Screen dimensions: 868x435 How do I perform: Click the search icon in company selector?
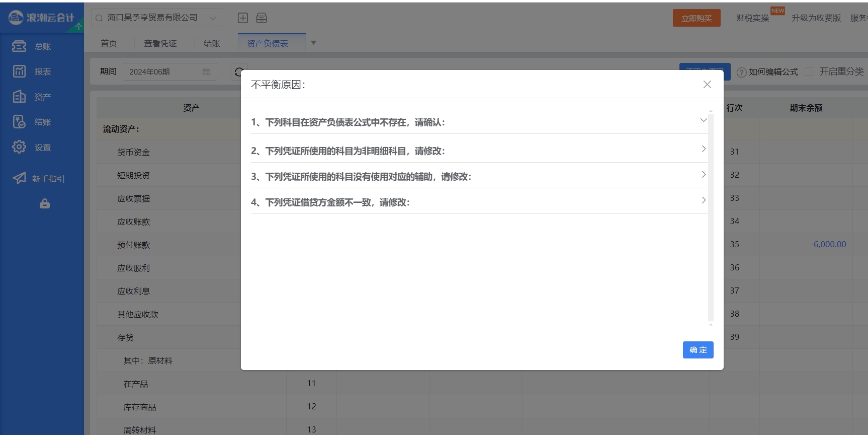(99, 18)
